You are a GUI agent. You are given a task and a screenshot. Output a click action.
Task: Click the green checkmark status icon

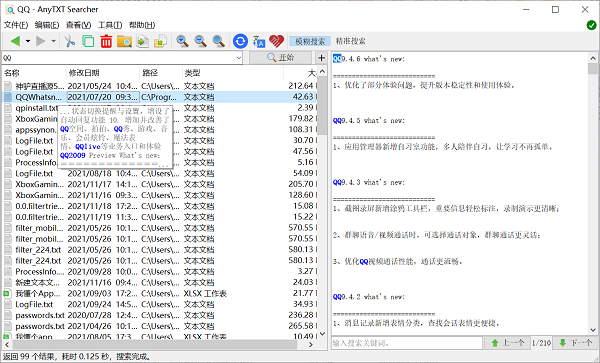click(x=591, y=25)
